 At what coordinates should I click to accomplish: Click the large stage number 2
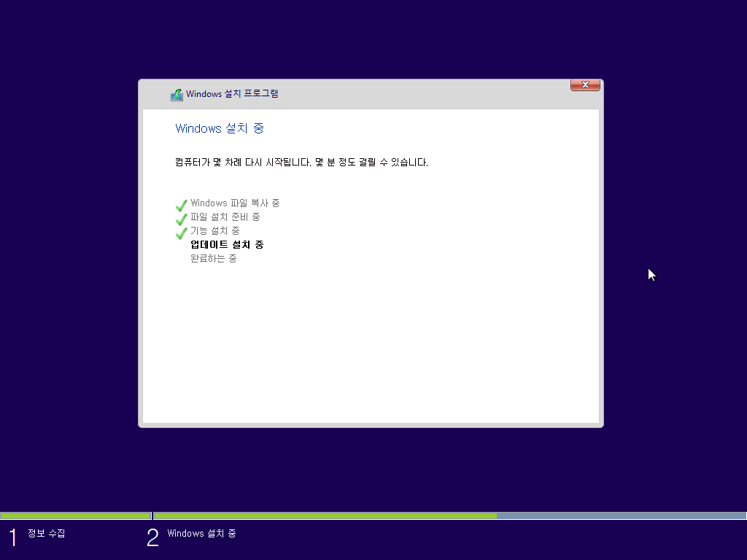[x=152, y=537]
